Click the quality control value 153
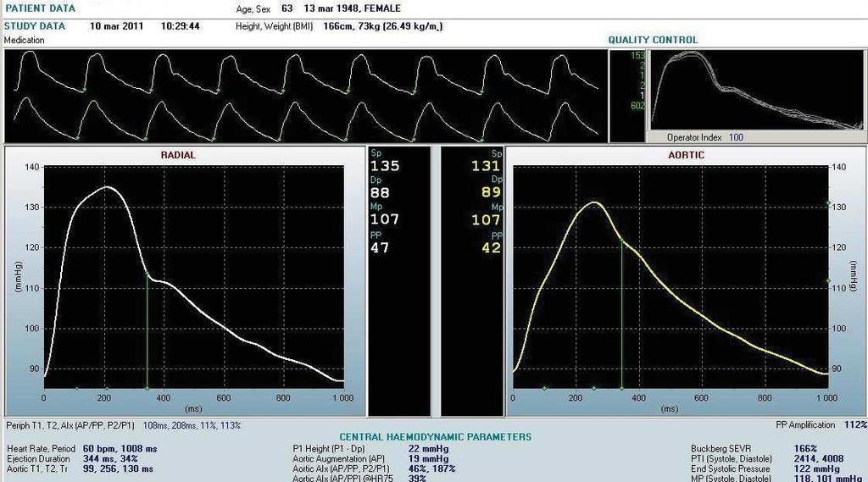 coord(637,55)
